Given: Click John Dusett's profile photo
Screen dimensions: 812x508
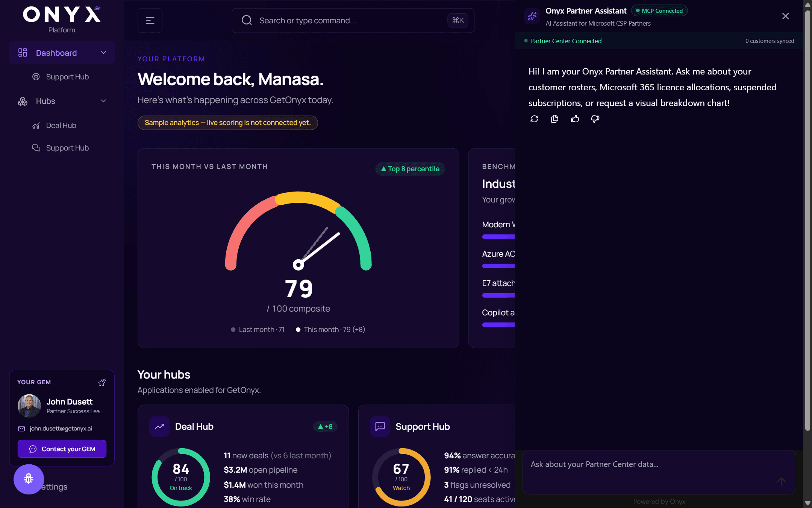Looking at the screenshot, I should coord(29,406).
